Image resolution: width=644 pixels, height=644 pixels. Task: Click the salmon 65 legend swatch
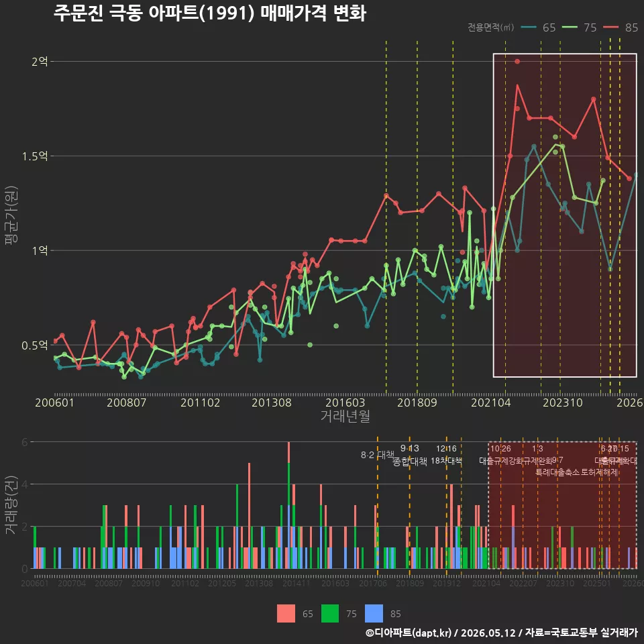pos(286,613)
